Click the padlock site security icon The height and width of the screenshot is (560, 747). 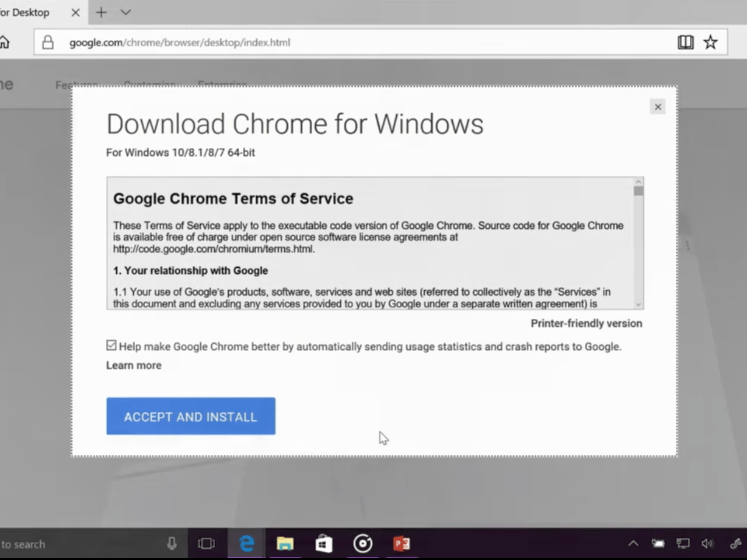48,42
